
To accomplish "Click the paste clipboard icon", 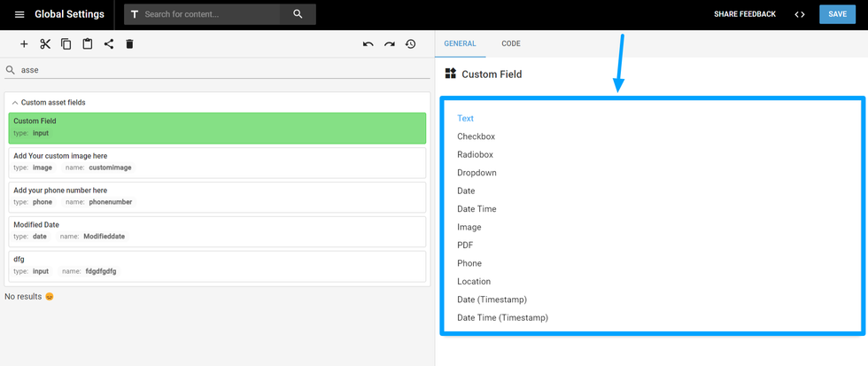I will 88,44.
